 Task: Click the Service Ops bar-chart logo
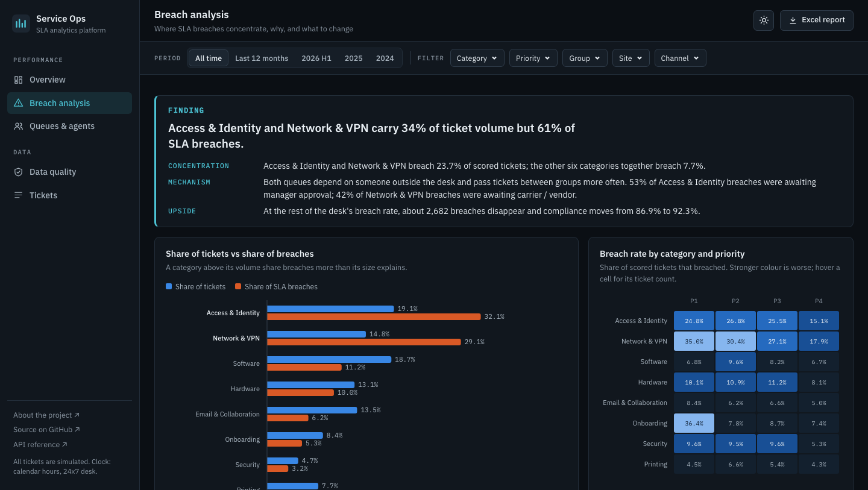click(x=21, y=24)
